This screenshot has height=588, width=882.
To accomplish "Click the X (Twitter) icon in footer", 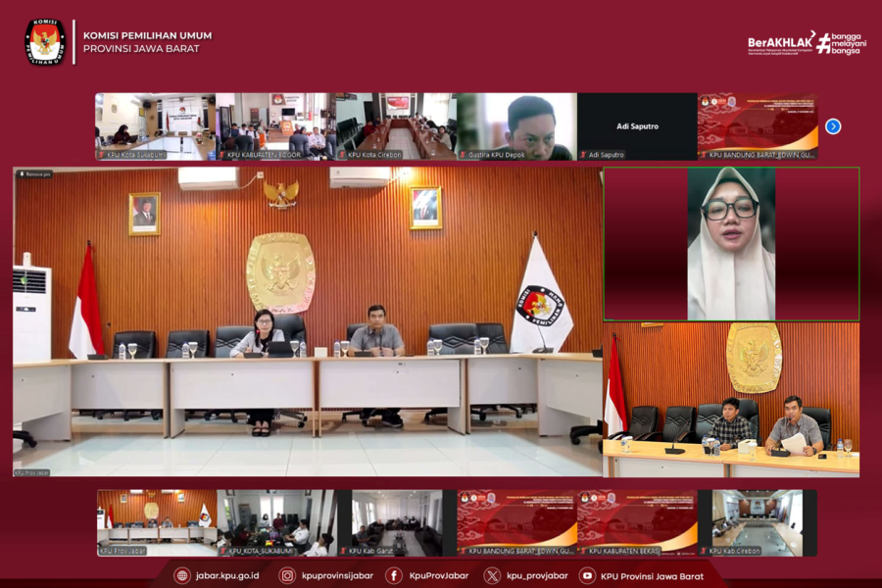I will 491,576.
